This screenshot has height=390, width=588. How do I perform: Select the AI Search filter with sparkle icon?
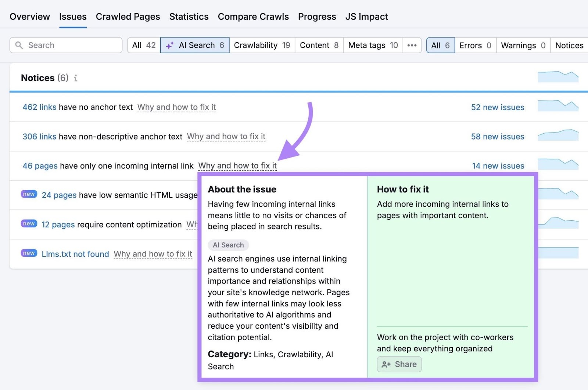[x=194, y=45]
